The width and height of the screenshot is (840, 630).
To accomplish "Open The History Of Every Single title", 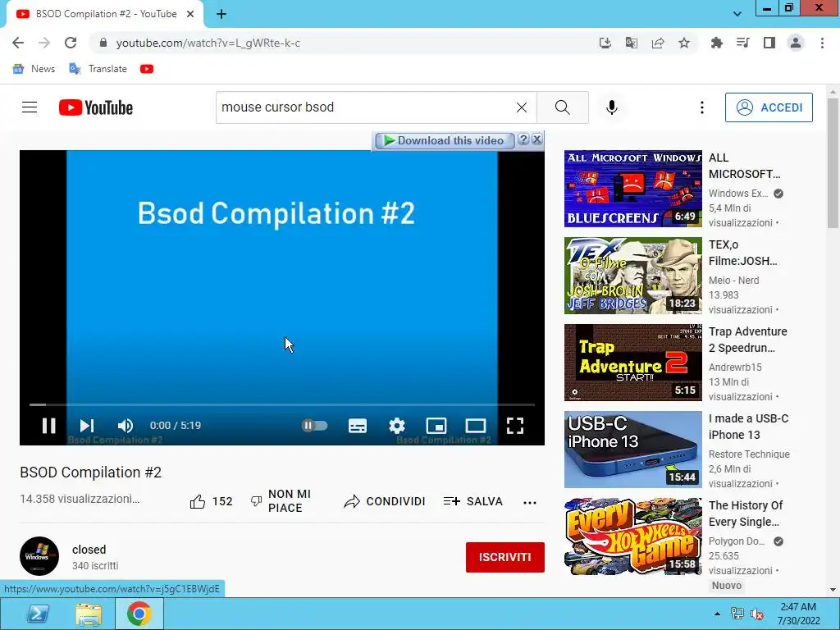I will tap(746, 514).
